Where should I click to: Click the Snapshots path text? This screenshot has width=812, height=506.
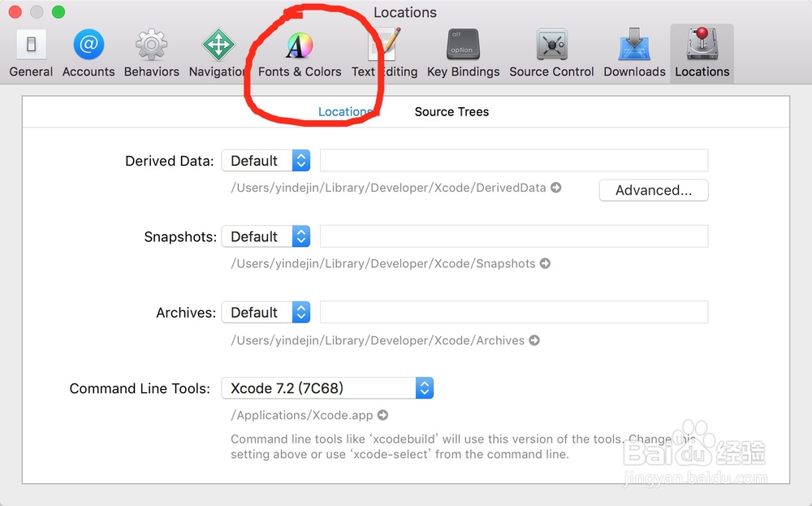pos(383,263)
